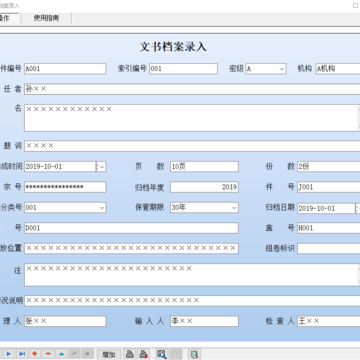Click the 归档年度 2019 field
The height and width of the screenshot is (360, 360).
[204, 187]
